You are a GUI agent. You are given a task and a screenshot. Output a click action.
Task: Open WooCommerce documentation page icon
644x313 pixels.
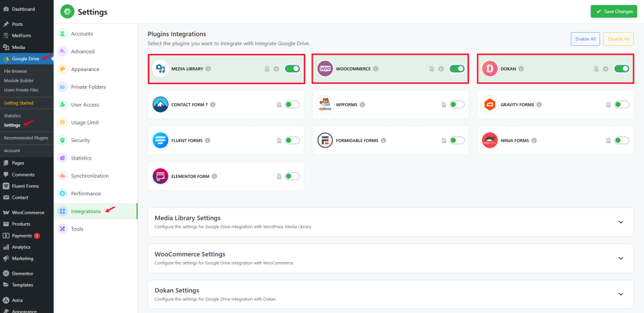click(431, 69)
